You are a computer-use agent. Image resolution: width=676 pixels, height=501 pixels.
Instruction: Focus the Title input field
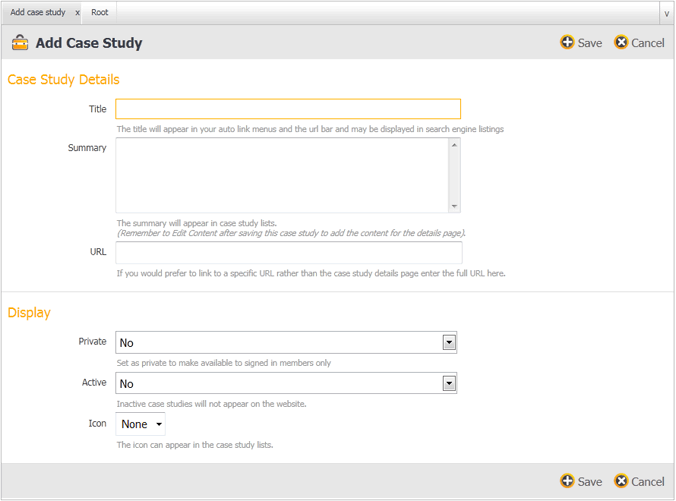pyautogui.click(x=288, y=109)
